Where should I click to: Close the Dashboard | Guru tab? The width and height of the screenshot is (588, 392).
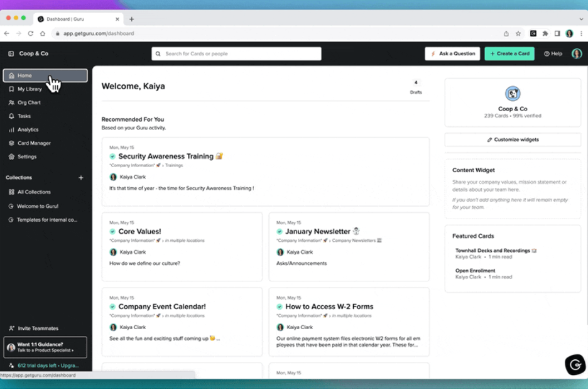pos(117,19)
